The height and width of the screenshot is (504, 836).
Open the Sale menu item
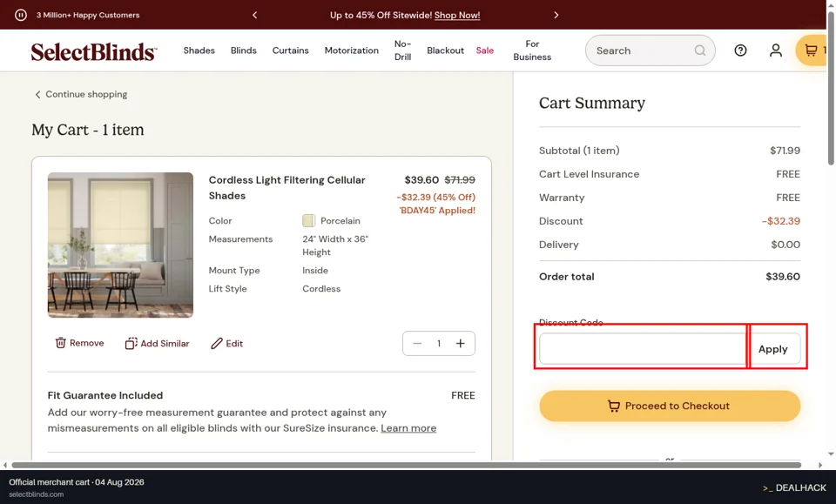tap(485, 50)
